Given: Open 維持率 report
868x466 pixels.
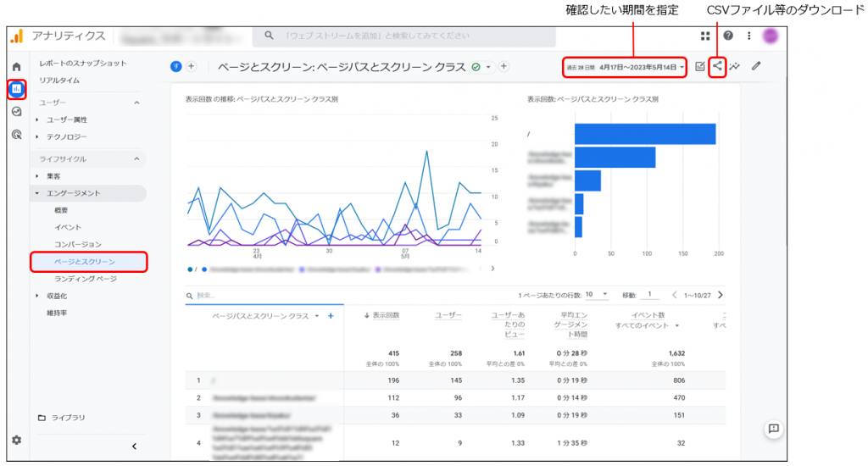Looking at the screenshot, I should pos(57,313).
